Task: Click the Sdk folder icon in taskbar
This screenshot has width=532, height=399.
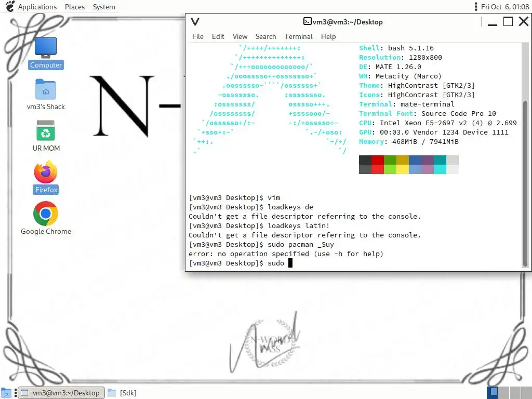Action: [112, 393]
